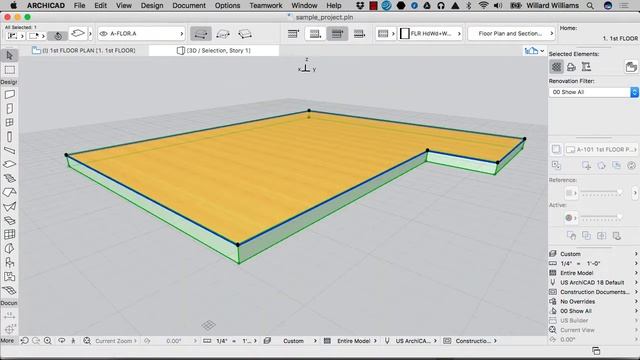Screen dimensions: 640x360
Task: Pick the Door tool in toolbox
Action: 9,109
